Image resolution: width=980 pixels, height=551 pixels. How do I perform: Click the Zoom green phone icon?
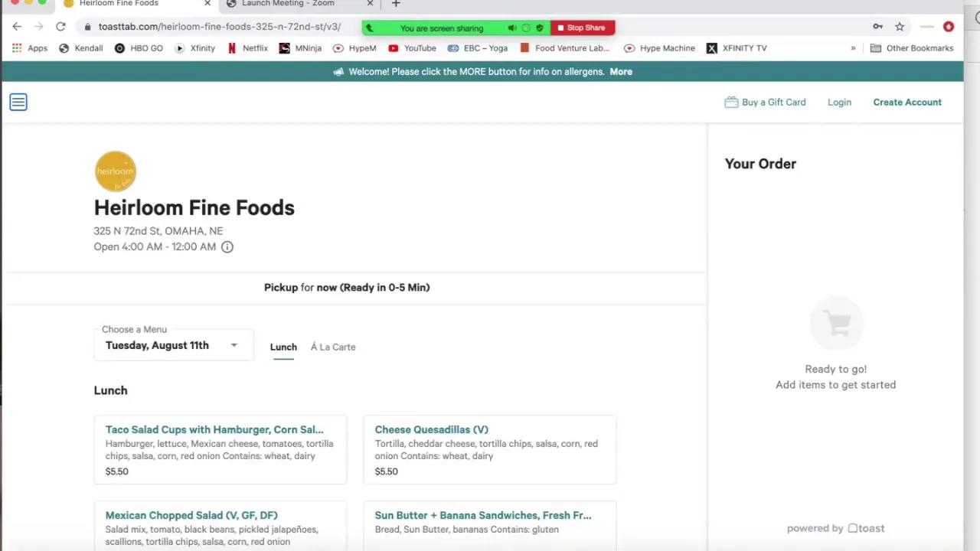click(370, 28)
